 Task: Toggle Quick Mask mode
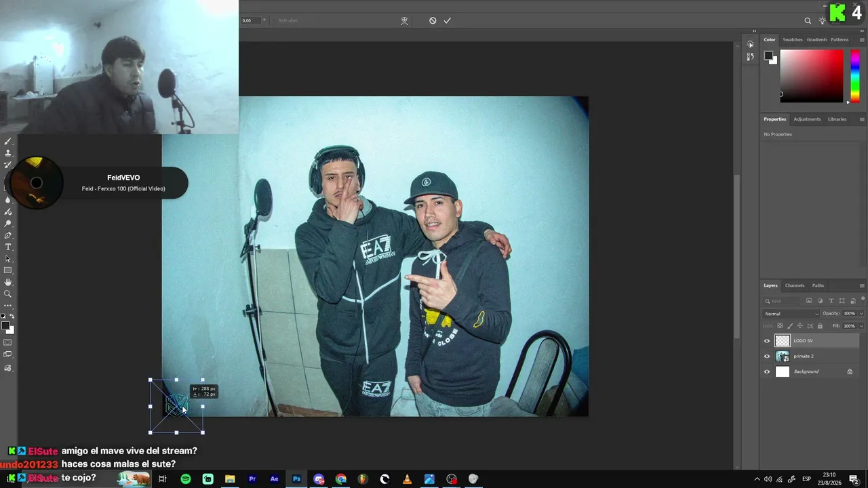coord(8,342)
